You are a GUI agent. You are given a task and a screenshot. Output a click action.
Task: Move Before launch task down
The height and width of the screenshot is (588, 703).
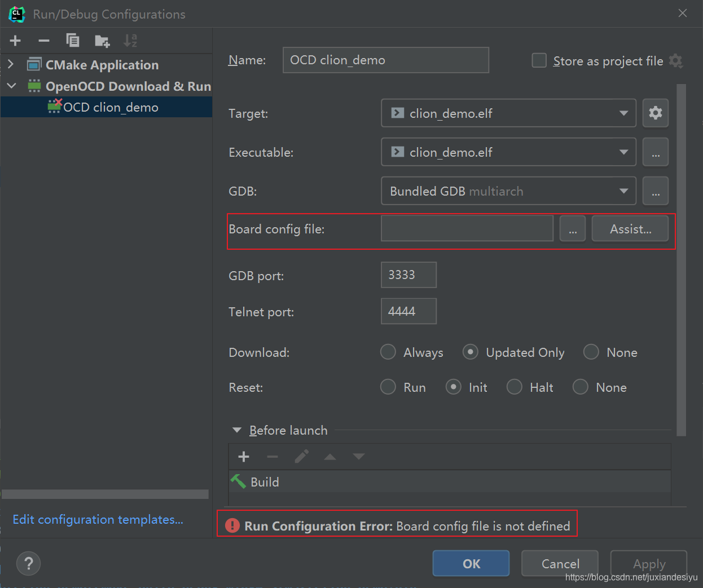359,457
